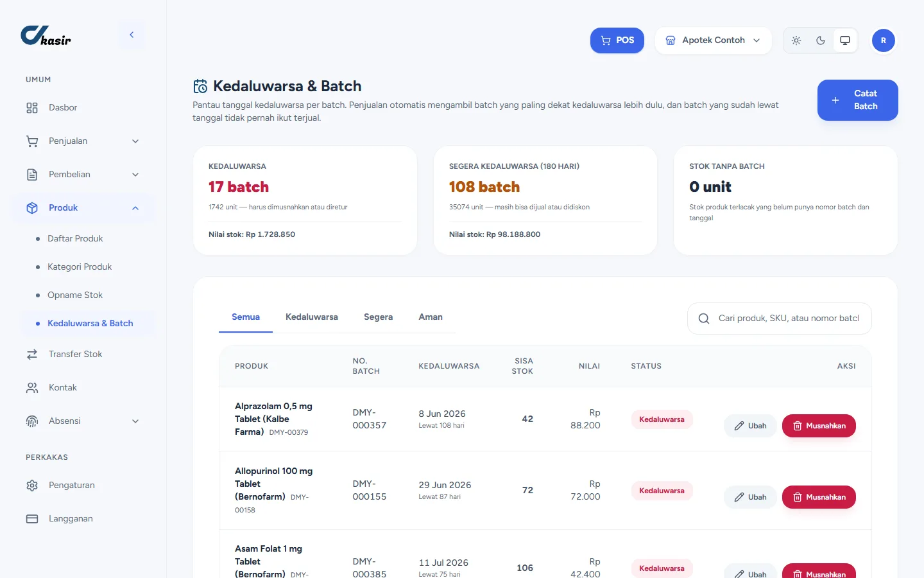The image size is (924, 578).
Task: Click the Pembelian document icon
Action: [32, 175]
